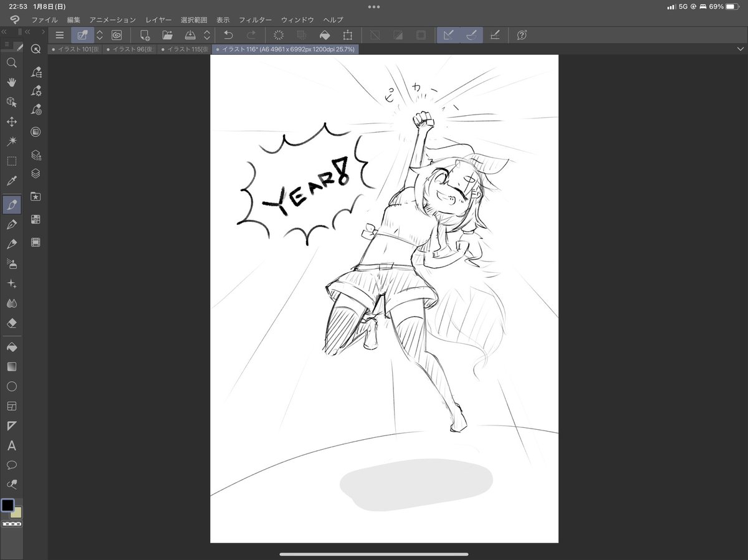The width and height of the screenshot is (748, 560).
Task: Toggle Snap to Grid
Action: [495, 35]
